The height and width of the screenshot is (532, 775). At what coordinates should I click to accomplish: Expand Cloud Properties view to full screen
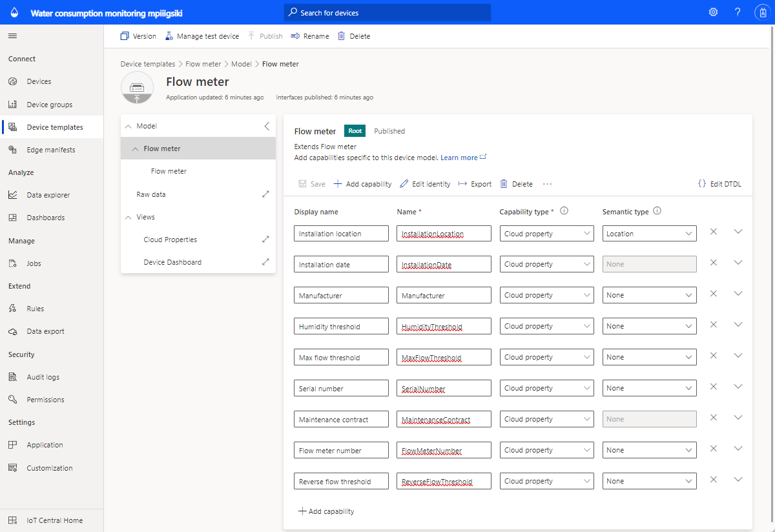coord(265,240)
